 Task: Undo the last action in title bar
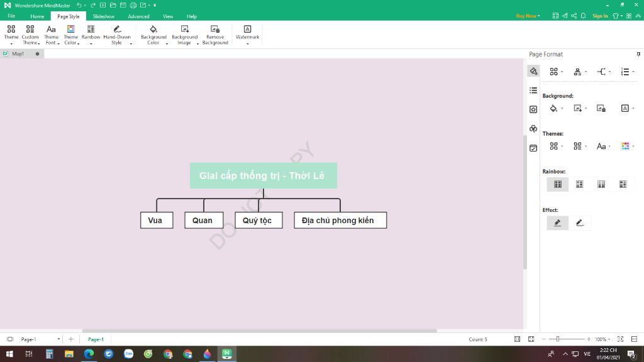coord(79,5)
